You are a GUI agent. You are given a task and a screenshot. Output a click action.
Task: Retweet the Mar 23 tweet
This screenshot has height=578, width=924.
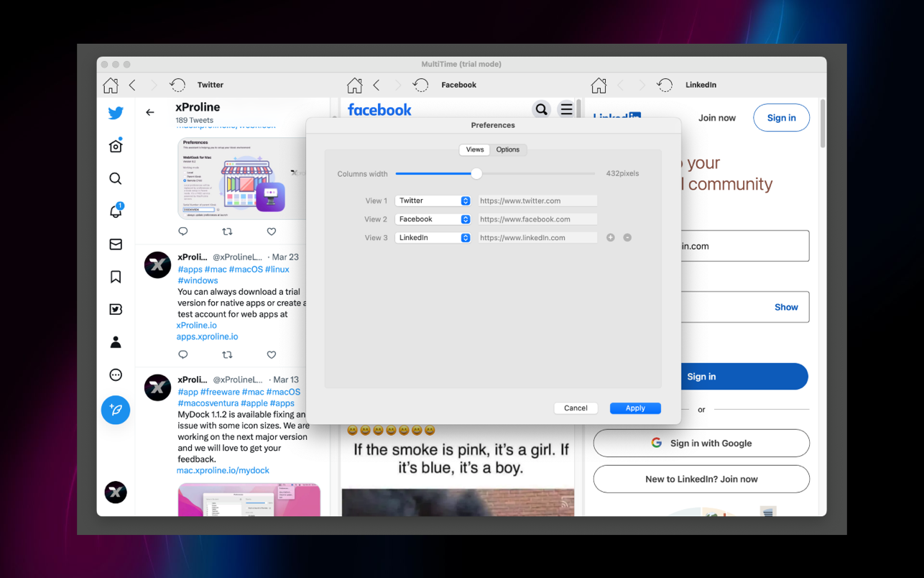(x=227, y=354)
